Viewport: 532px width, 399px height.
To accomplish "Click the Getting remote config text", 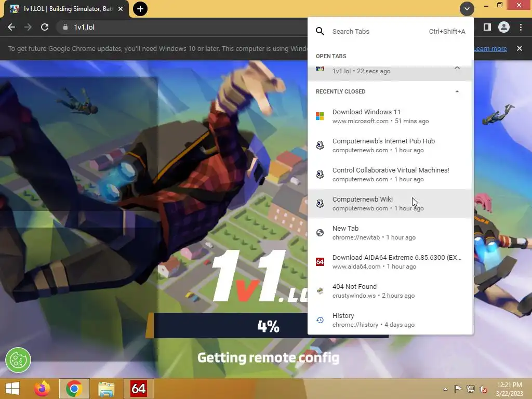I will coord(269,358).
